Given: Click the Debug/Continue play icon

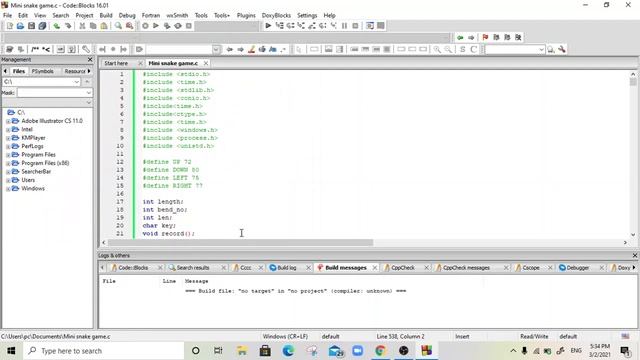Looking at the screenshot, I should pyautogui.click(x=268, y=26).
